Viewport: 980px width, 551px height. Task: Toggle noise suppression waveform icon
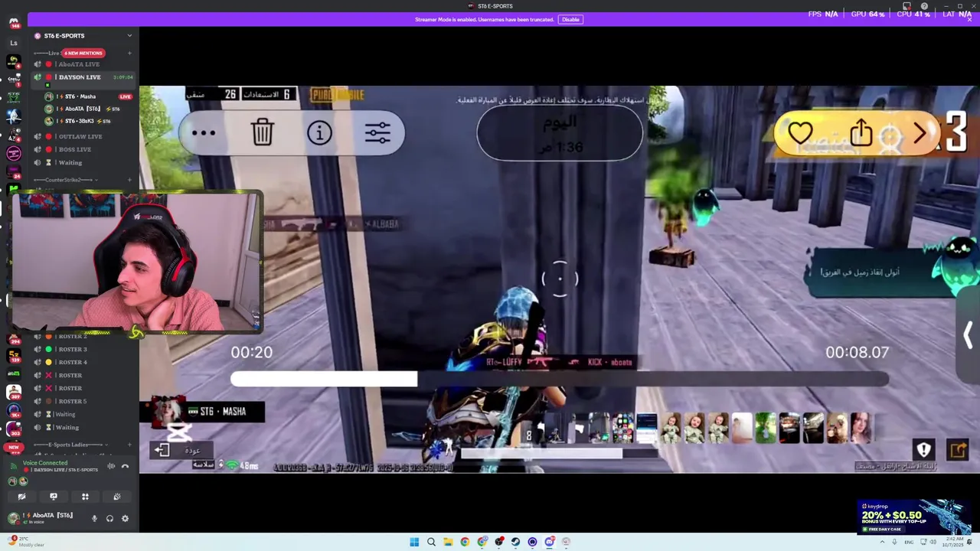tap(111, 466)
